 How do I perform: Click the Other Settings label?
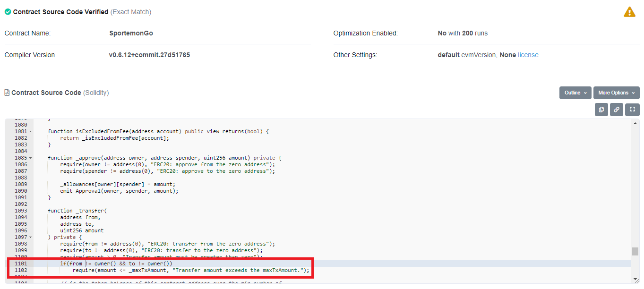(x=355, y=55)
